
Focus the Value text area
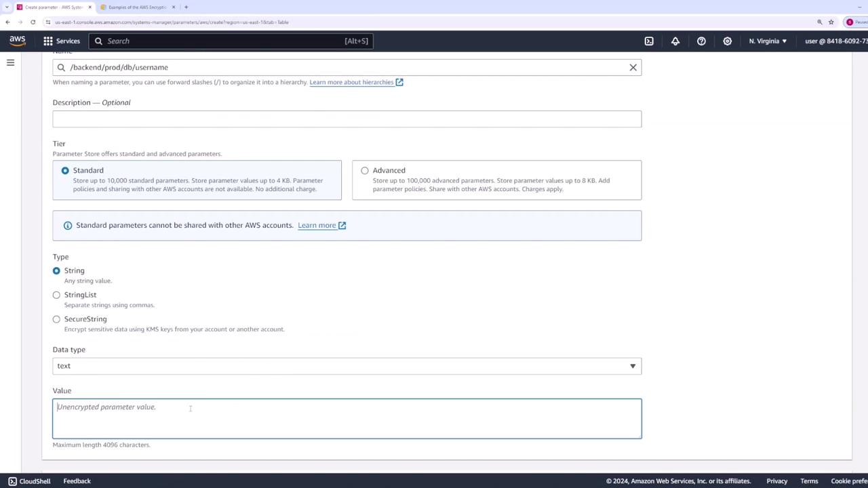click(x=347, y=419)
